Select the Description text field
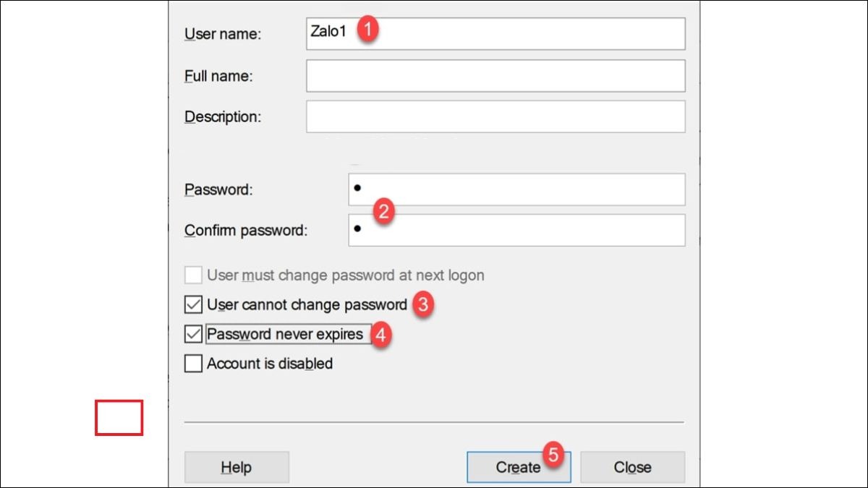The height and width of the screenshot is (488, 868). (495, 116)
